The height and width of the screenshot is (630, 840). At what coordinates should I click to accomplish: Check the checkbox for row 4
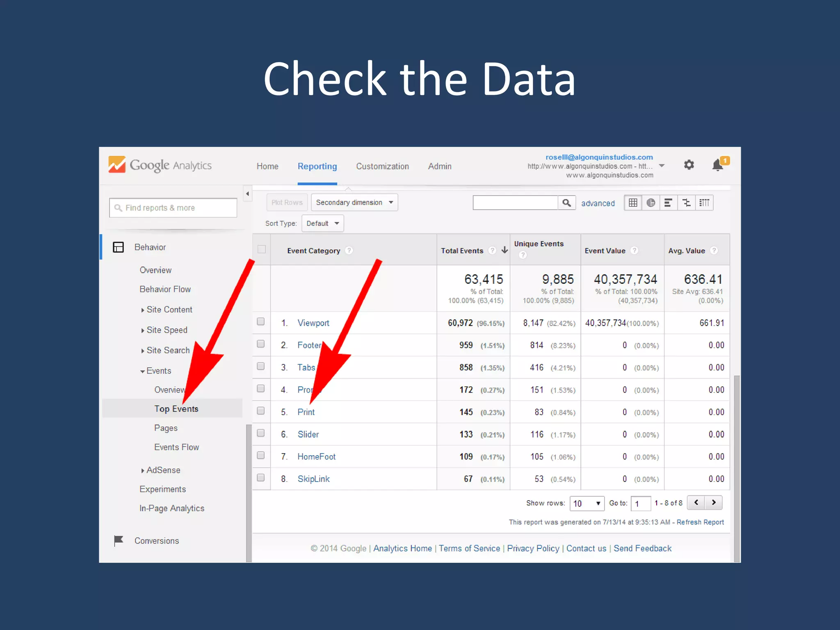point(261,388)
